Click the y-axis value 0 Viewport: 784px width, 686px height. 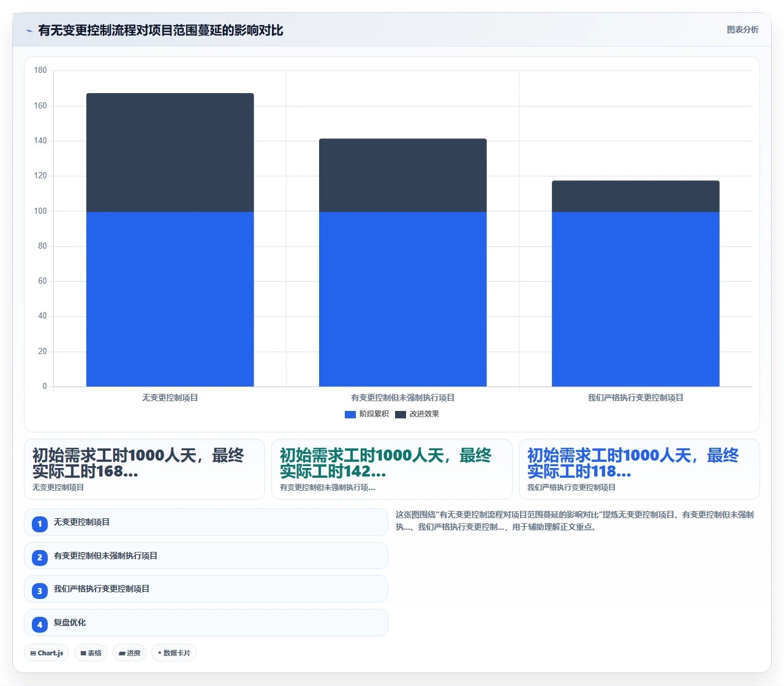(45, 386)
